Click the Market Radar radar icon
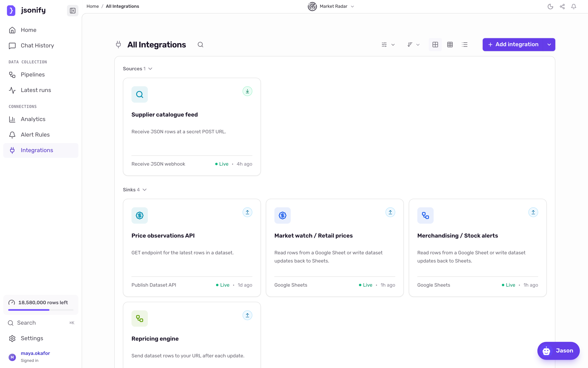588x368 pixels. (x=312, y=6)
